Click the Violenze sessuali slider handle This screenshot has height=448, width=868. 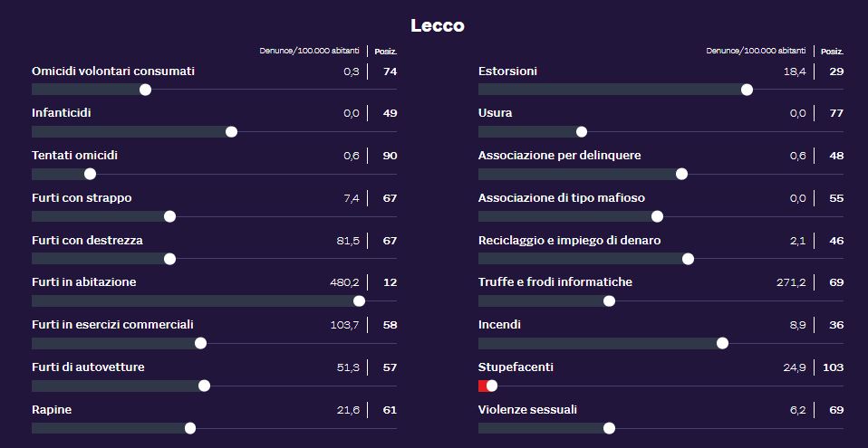coord(609,428)
